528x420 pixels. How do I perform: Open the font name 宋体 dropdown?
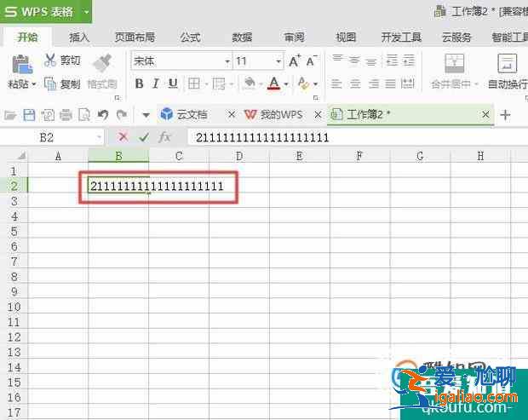(227, 61)
